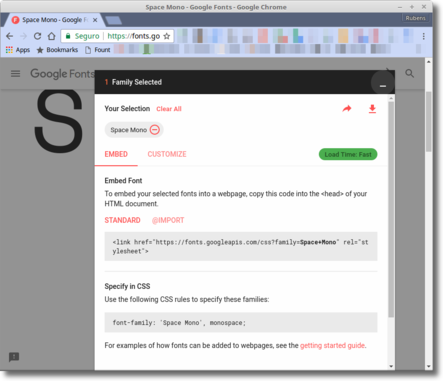Image resolution: width=443 pixels, height=381 pixels.
Task: Click the Clear All link
Action: pyautogui.click(x=169, y=109)
